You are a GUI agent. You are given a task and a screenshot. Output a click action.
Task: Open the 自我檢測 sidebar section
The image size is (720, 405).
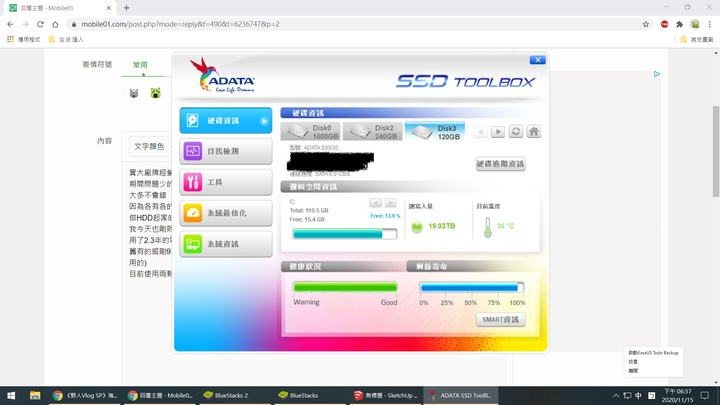[225, 151]
